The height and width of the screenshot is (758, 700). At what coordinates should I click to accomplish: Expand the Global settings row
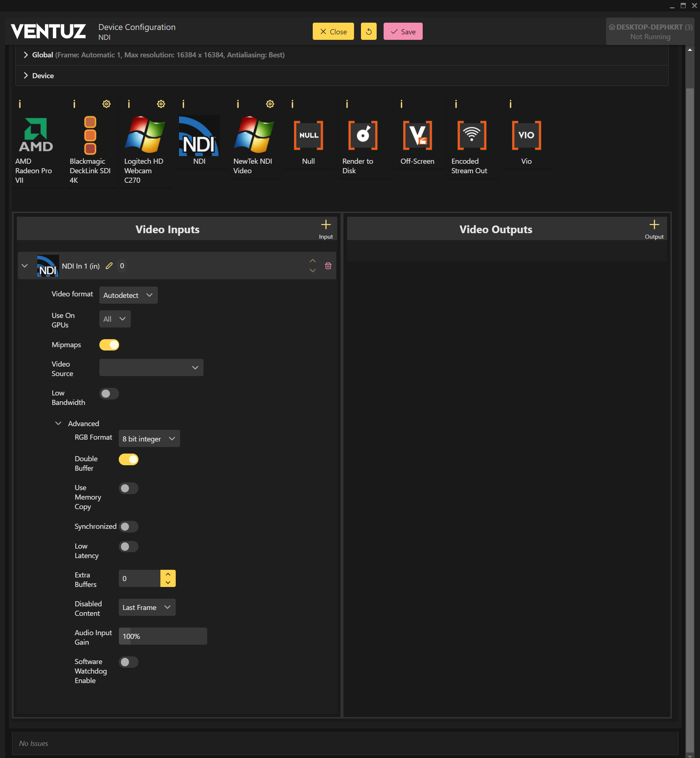(x=26, y=55)
